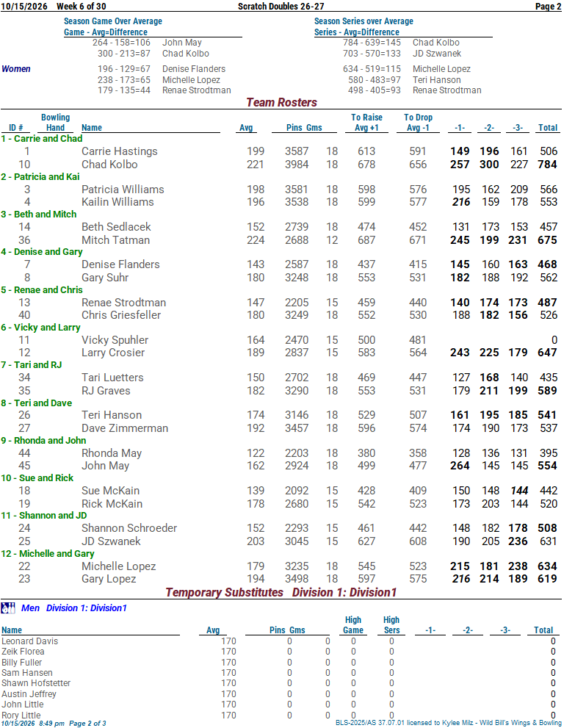Image resolution: width=564 pixels, height=728 pixels.
Task: Click John May's 264 roster game score
Action: pyautogui.click(x=460, y=466)
